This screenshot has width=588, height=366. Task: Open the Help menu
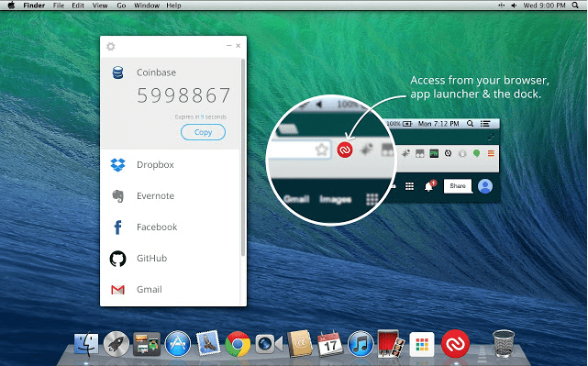(173, 6)
